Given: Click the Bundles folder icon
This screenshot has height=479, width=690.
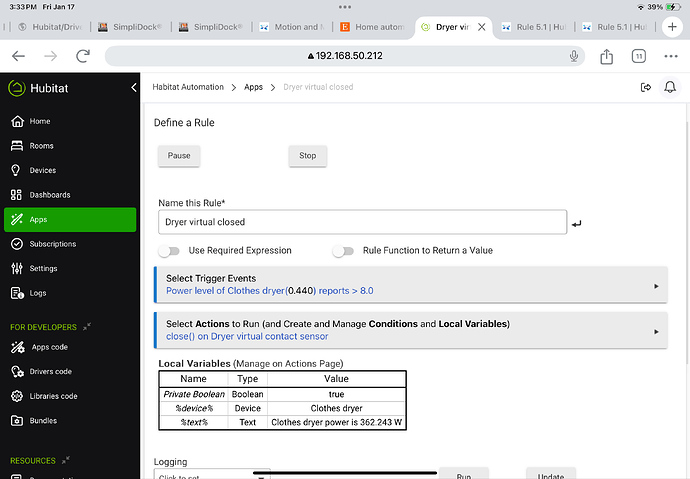Looking at the screenshot, I should point(17,420).
